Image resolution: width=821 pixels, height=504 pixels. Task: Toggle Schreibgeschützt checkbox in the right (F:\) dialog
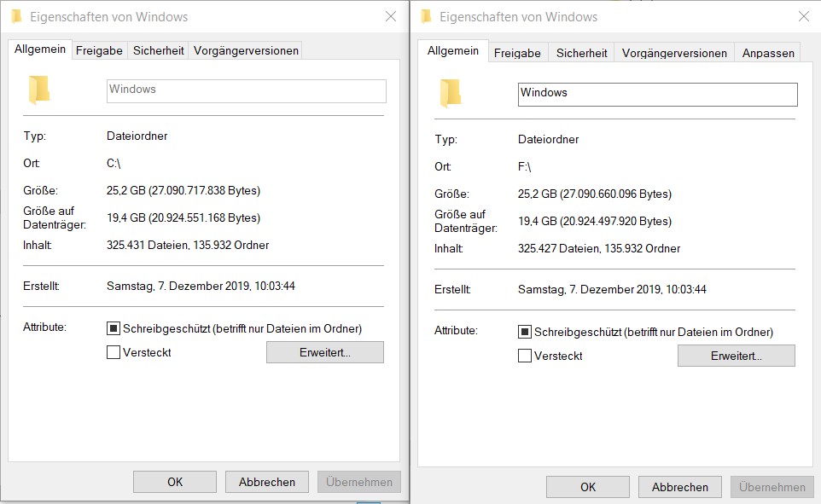(525, 332)
